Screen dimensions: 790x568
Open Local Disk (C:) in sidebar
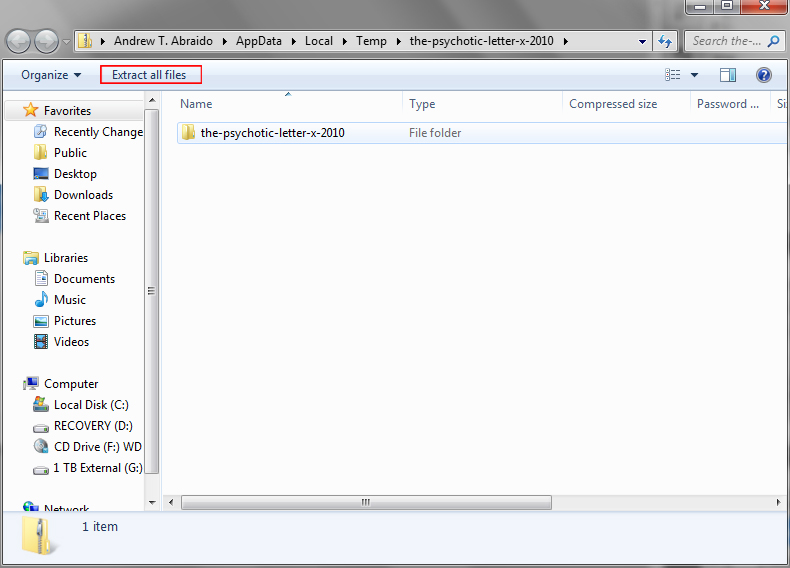pos(91,405)
